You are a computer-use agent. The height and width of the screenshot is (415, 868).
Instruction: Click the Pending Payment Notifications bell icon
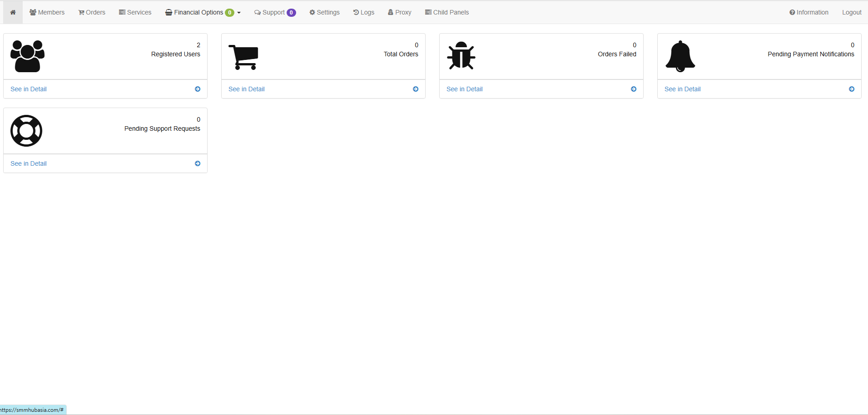click(680, 56)
